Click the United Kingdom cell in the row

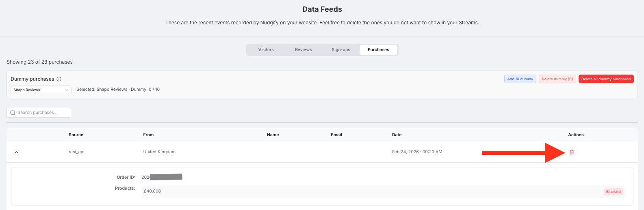tap(159, 152)
